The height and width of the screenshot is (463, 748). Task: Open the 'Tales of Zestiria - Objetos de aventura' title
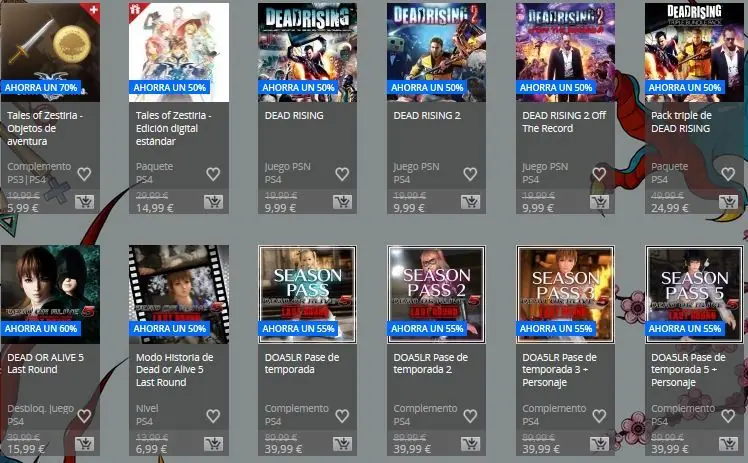coord(45,128)
